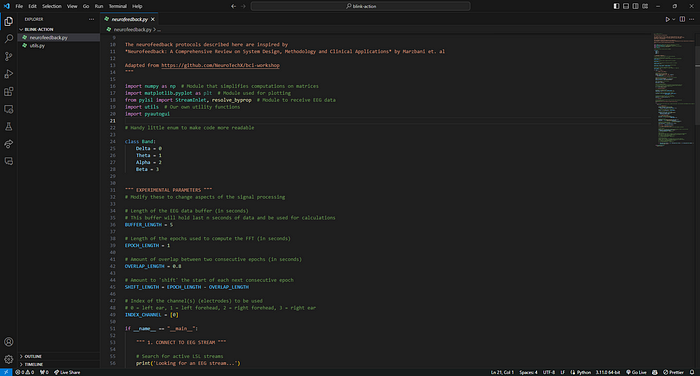Click the forwarded ports status indicator
The width and height of the screenshot is (700, 376).
coord(44,372)
